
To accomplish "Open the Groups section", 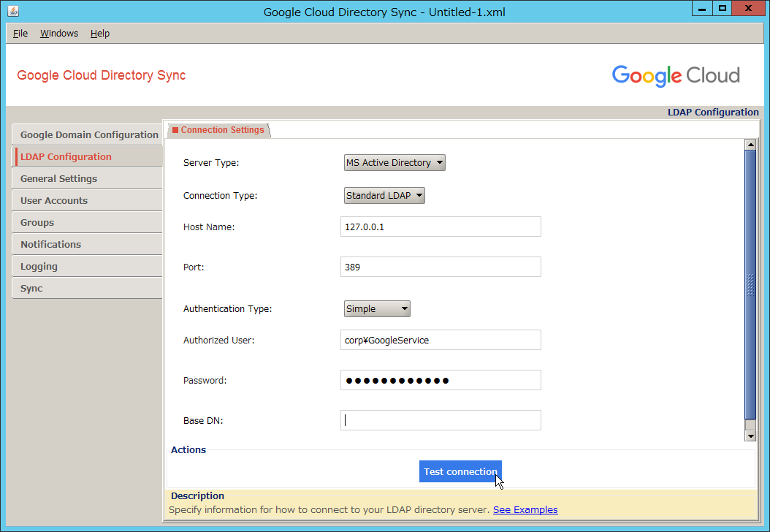I will pos(88,223).
